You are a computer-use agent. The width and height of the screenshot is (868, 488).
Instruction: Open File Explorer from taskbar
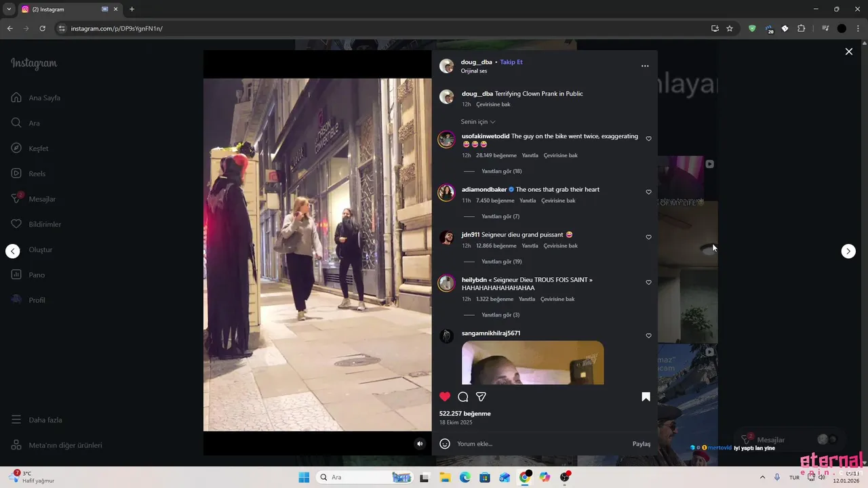coord(445,477)
